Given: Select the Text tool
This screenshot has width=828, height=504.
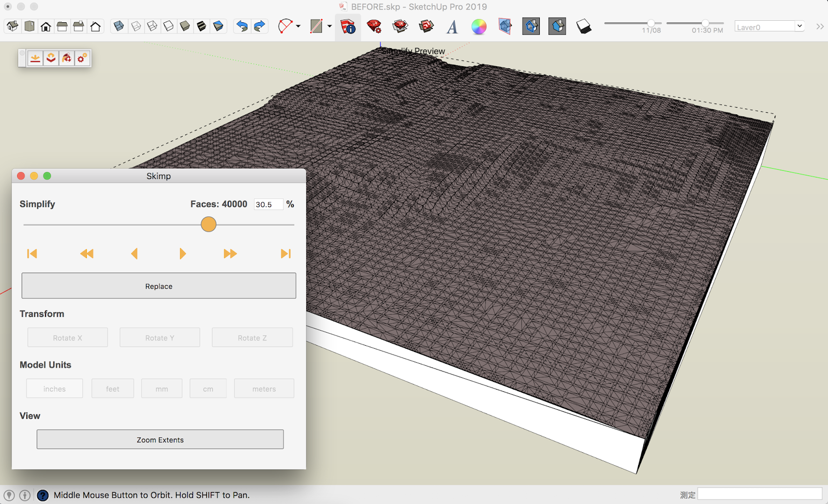Looking at the screenshot, I should point(452,27).
